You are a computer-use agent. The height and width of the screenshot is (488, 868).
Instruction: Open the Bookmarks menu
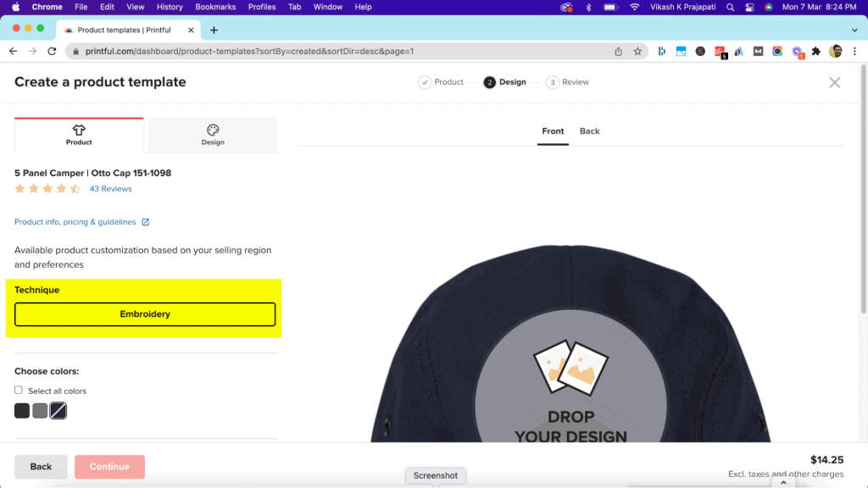coord(215,7)
